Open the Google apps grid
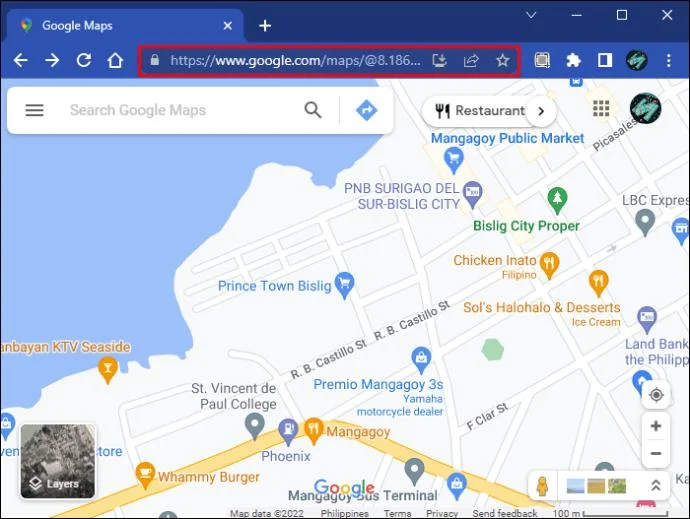Viewport: 690px width, 519px height. [601, 108]
